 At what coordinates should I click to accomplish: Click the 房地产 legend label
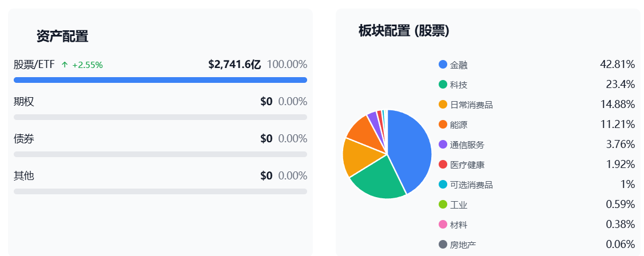(463, 245)
